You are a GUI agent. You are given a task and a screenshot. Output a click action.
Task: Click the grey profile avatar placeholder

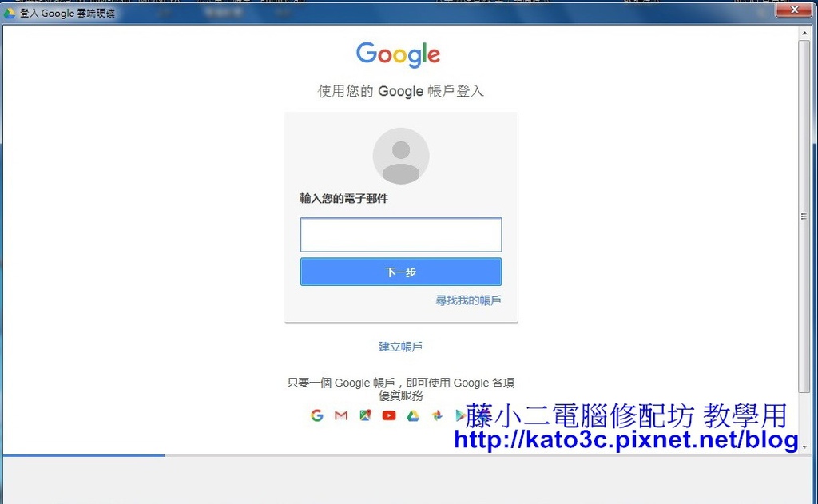pos(401,156)
